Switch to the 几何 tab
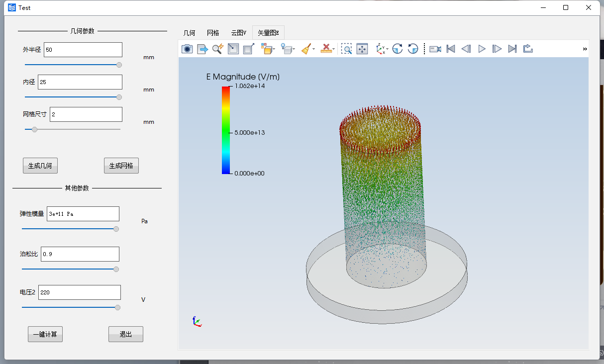 click(x=189, y=33)
